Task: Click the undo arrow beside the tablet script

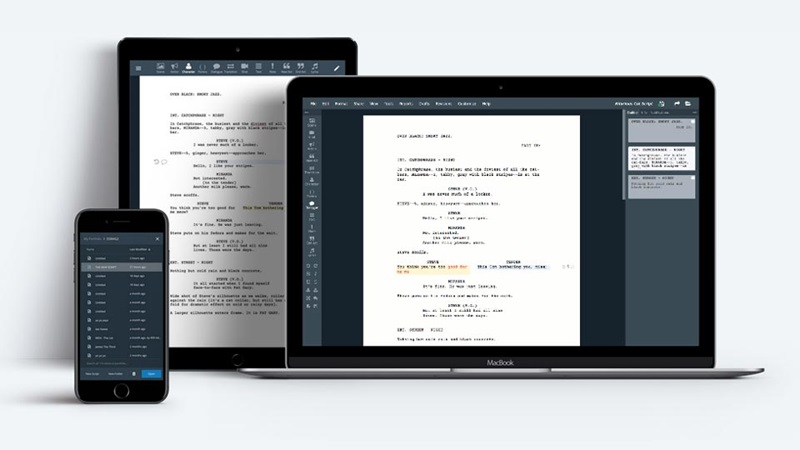Action: [x=157, y=162]
